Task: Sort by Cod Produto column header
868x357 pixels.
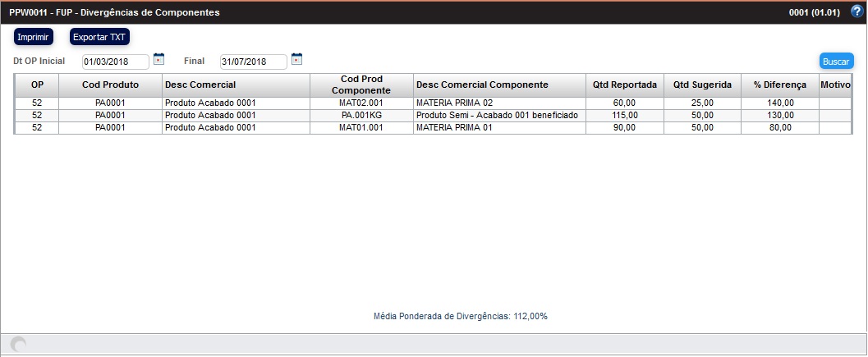Action: [110, 85]
